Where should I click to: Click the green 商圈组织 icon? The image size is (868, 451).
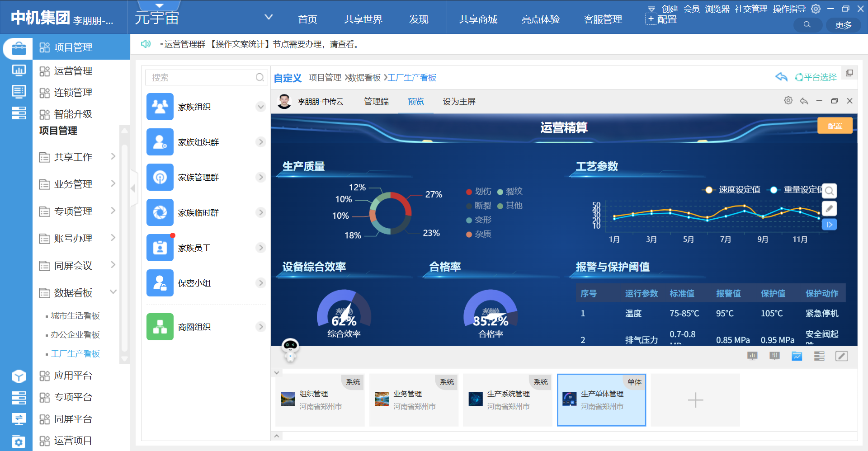[160, 327]
